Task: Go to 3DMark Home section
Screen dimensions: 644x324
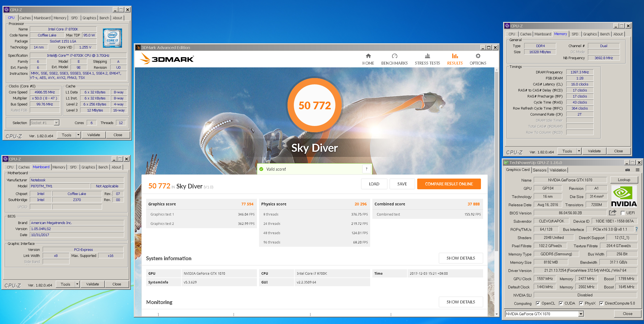Action: [368, 59]
